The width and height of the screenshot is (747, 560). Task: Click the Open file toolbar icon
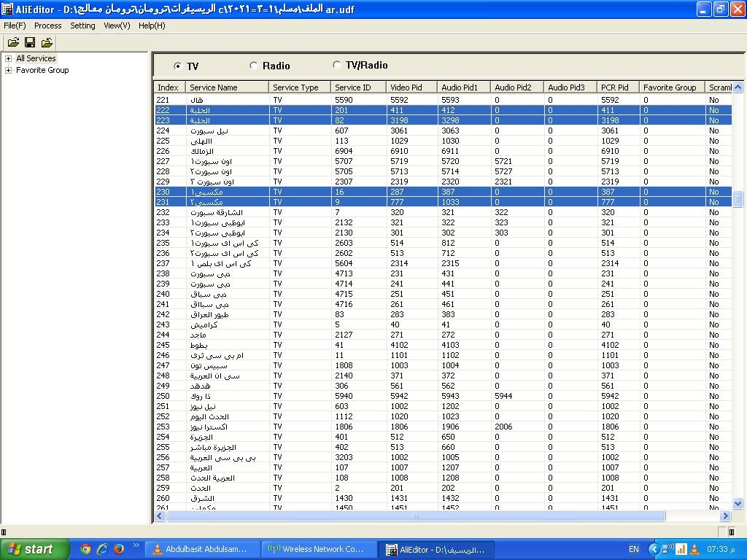pyautogui.click(x=13, y=43)
